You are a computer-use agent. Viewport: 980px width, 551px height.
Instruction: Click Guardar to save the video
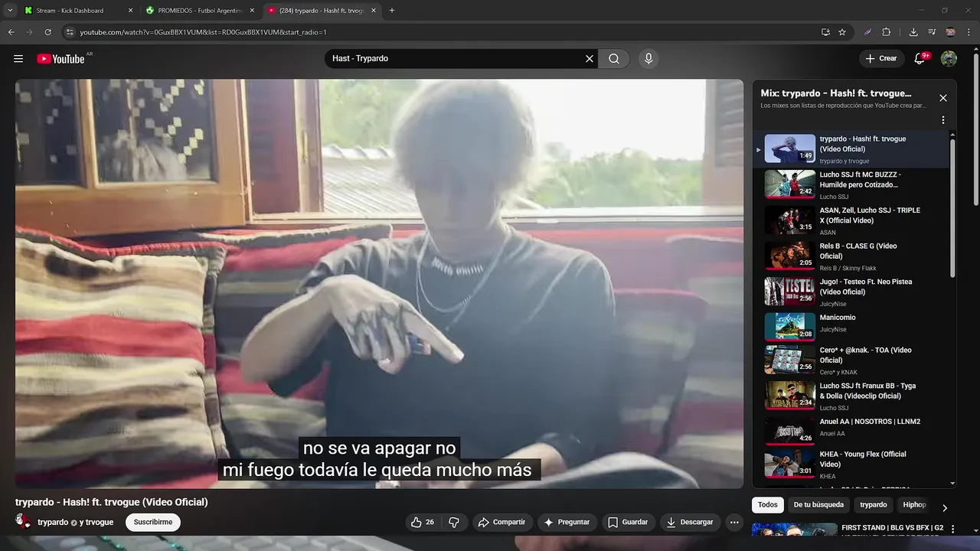point(628,523)
